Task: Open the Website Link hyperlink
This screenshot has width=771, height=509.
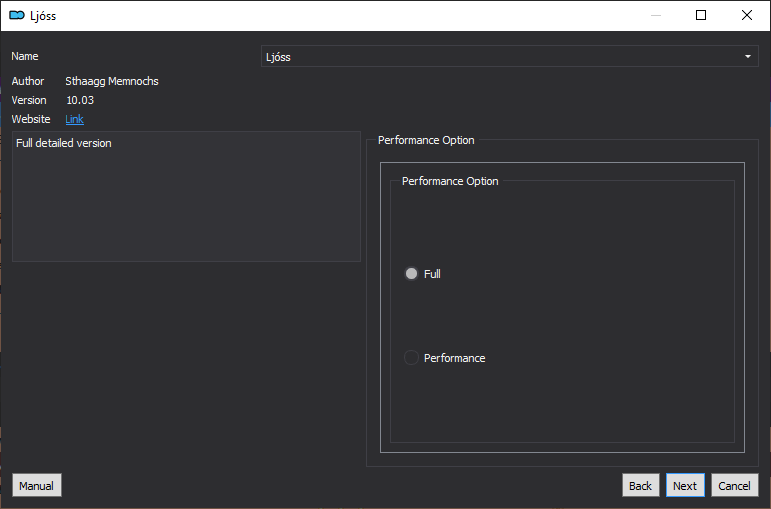Action: coord(74,119)
